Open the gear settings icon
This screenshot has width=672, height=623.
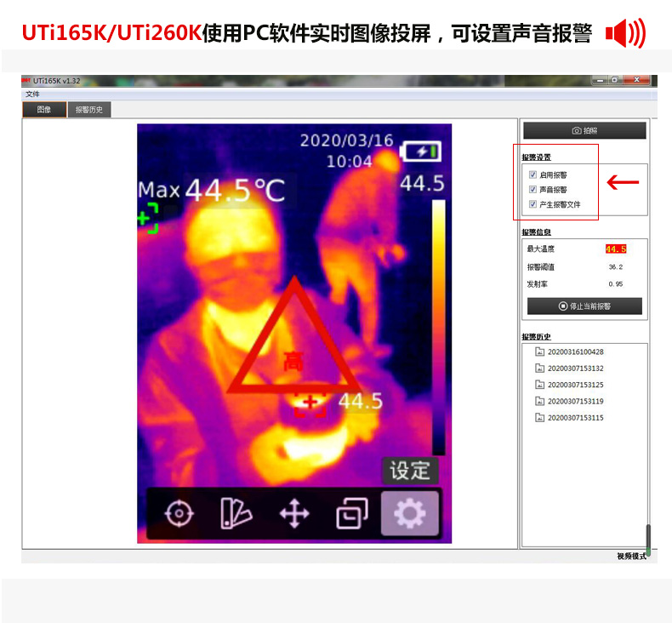point(410,513)
